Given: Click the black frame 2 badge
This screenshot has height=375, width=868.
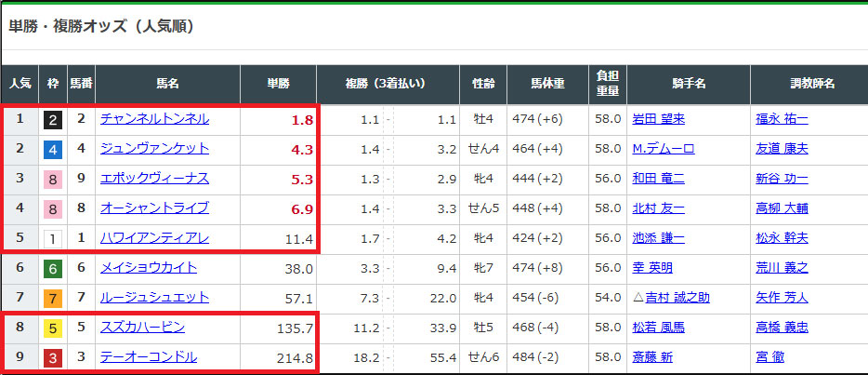Looking at the screenshot, I should [53, 119].
